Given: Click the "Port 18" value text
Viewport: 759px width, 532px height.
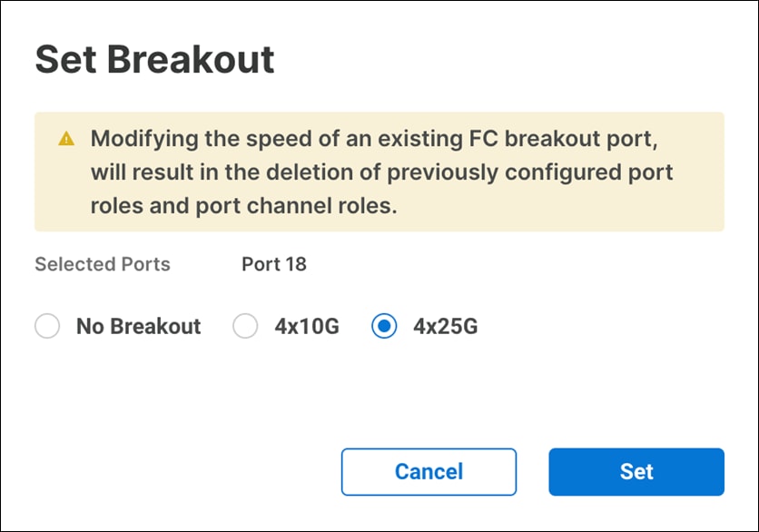Looking at the screenshot, I should (x=274, y=265).
